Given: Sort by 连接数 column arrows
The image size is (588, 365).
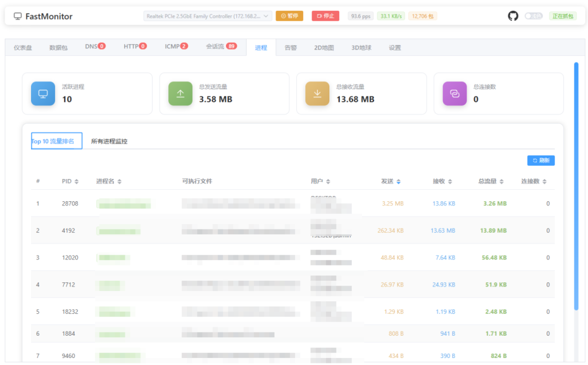Looking at the screenshot, I should pos(544,181).
